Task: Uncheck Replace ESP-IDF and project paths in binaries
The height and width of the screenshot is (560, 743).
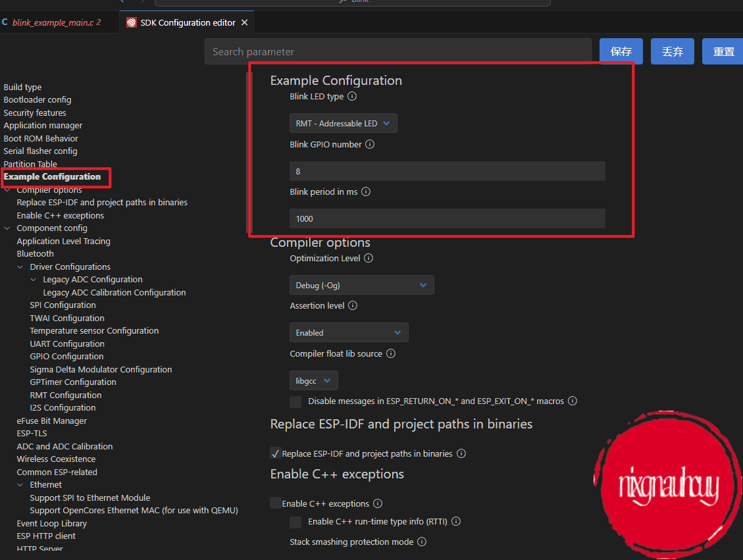Action: (275, 453)
